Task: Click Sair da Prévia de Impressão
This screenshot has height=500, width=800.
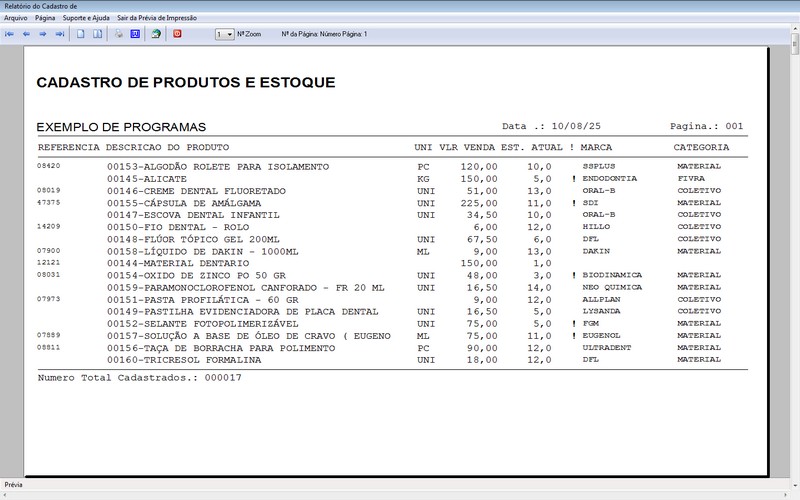Action: click(157, 18)
